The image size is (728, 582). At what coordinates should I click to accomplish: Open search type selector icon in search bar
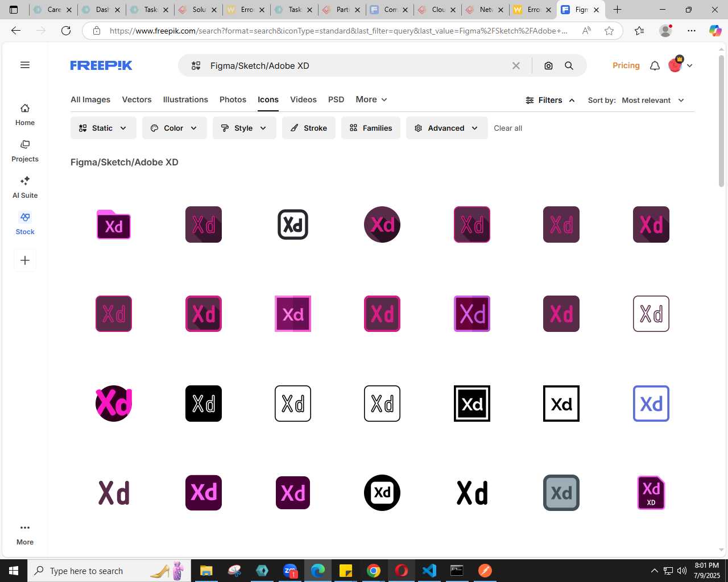[196, 66]
